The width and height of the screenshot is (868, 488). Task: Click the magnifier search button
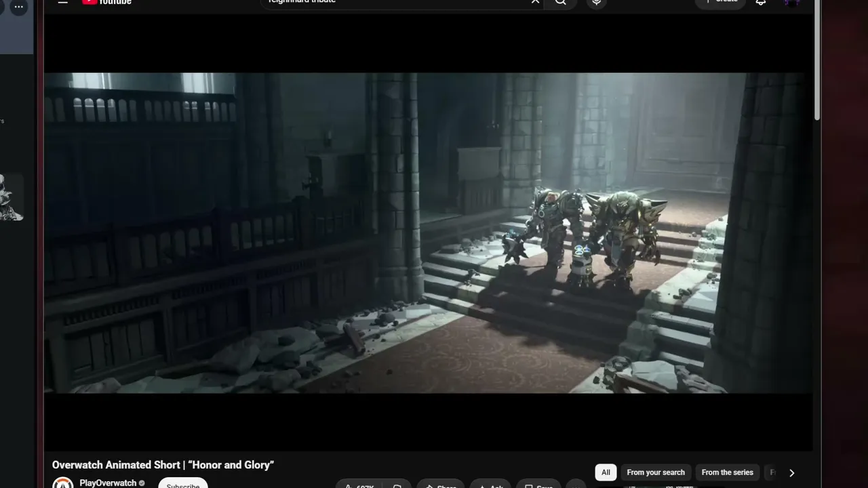[561, 2]
